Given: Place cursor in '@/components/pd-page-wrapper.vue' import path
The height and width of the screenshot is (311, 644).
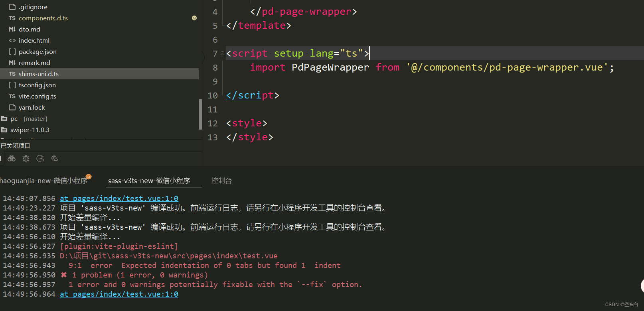Looking at the screenshot, I should 507,67.
